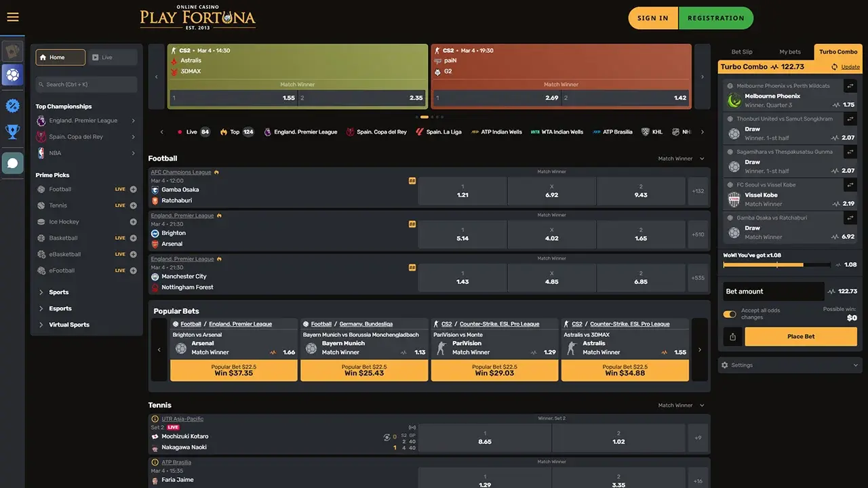The height and width of the screenshot is (488, 868).
Task: Place popular bet Win $29.03 on PariVision
Action: tap(494, 370)
